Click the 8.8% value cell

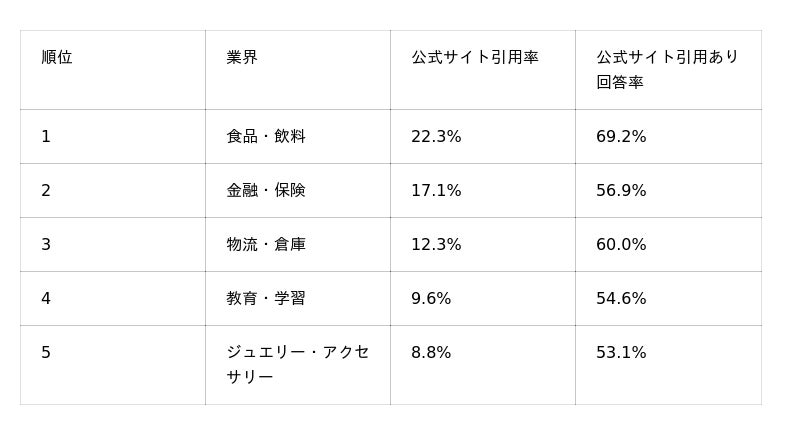tap(483, 365)
